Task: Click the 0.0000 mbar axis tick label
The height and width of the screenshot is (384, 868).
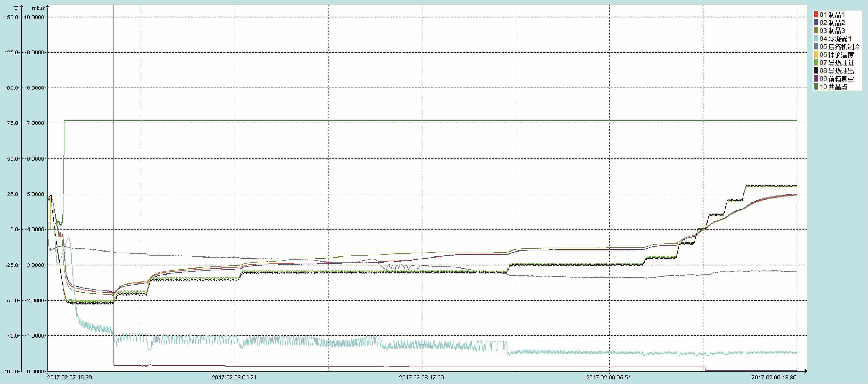Action: (x=35, y=371)
